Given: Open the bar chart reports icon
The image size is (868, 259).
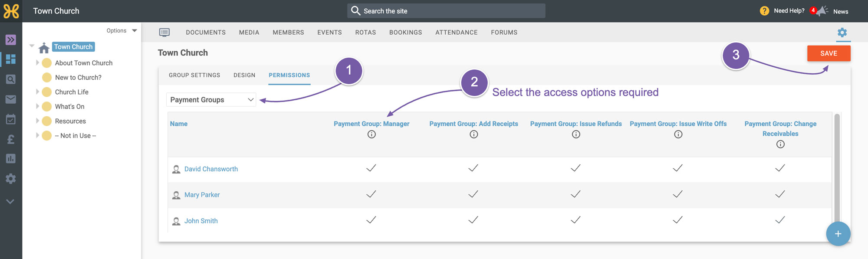Looking at the screenshot, I should pyautogui.click(x=11, y=159).
